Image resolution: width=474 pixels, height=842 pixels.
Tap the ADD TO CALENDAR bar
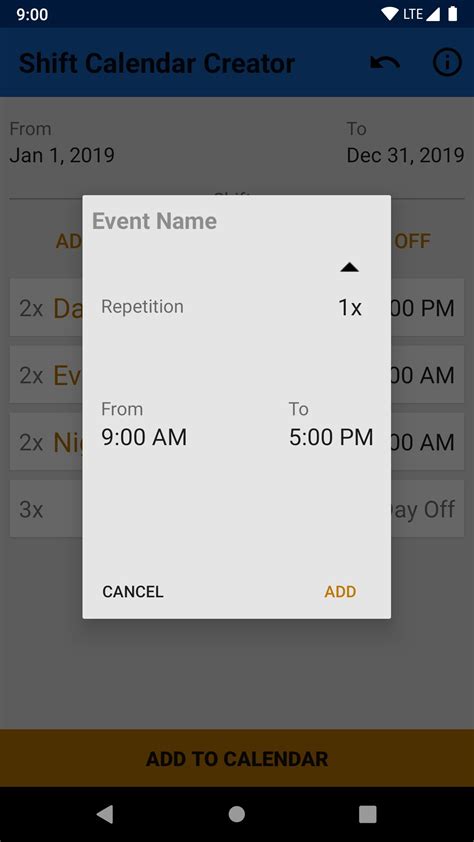(x=237, y=758)
